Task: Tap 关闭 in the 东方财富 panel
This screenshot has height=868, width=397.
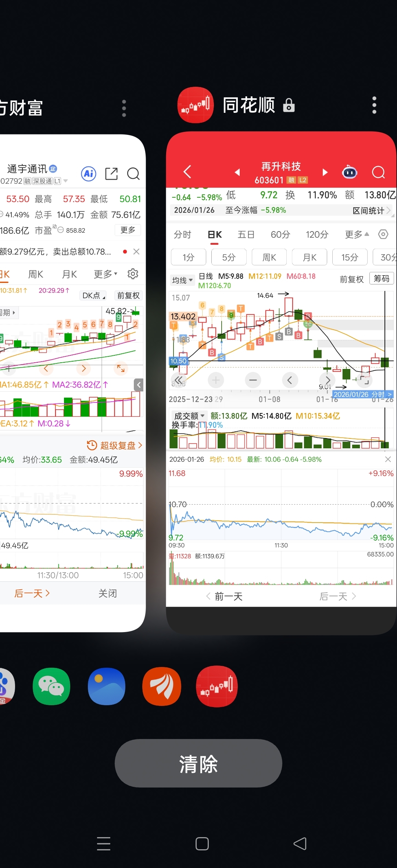Action: pos(108,593)
